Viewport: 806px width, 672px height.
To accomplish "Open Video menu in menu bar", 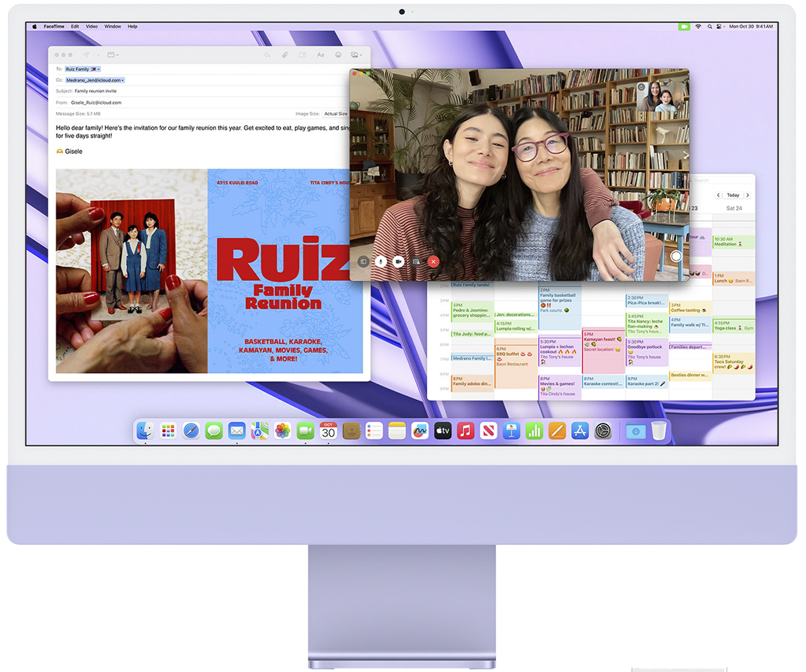I will [91, 26].
